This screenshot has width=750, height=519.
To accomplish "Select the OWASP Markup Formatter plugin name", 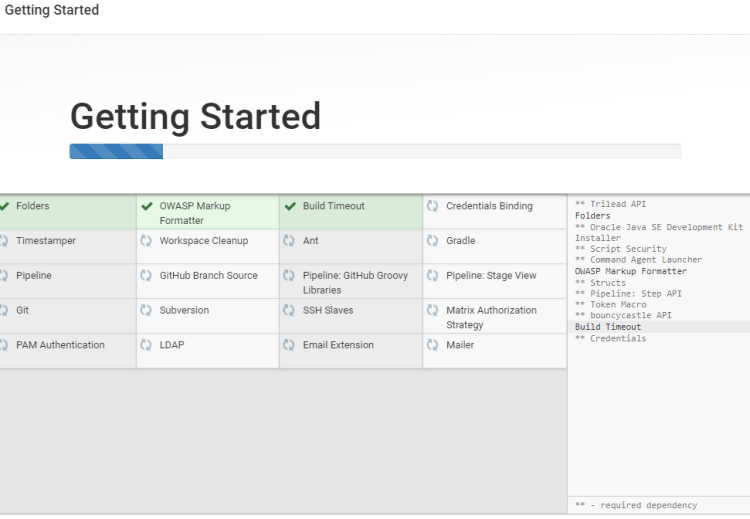I will tap(195, 213).
